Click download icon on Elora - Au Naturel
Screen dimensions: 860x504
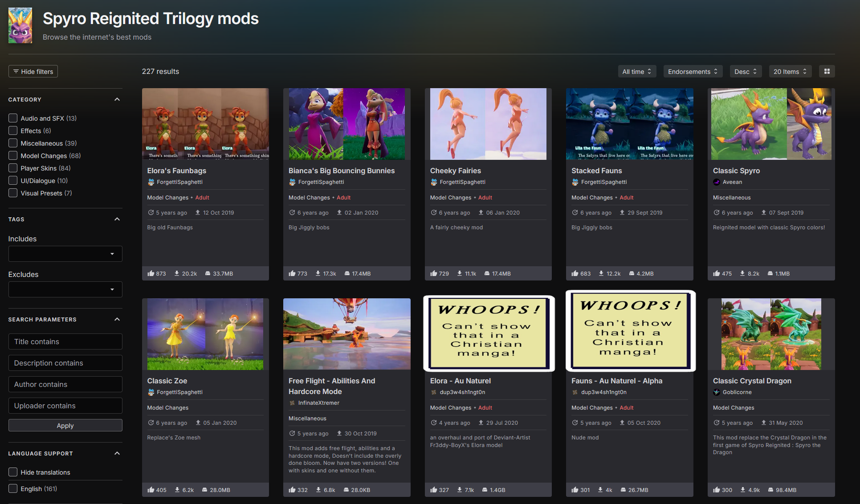[x=460, y=490]
